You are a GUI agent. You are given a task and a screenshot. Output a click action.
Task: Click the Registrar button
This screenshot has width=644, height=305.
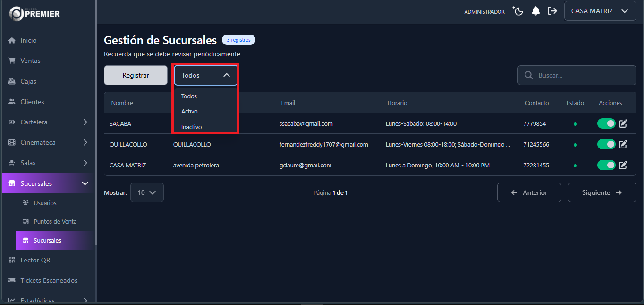point(136,75)
